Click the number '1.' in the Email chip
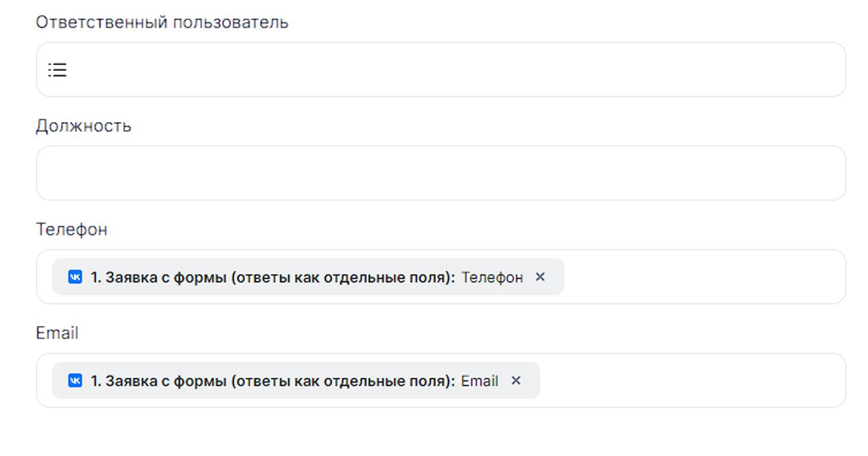The image size is (868, 456). pyautogui.click(x=95, y=380)
